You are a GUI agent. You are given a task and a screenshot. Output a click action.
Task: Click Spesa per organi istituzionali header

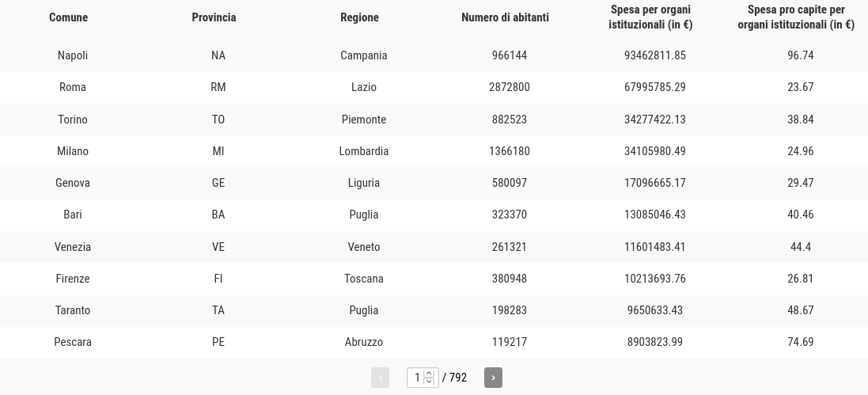[650, 17]
